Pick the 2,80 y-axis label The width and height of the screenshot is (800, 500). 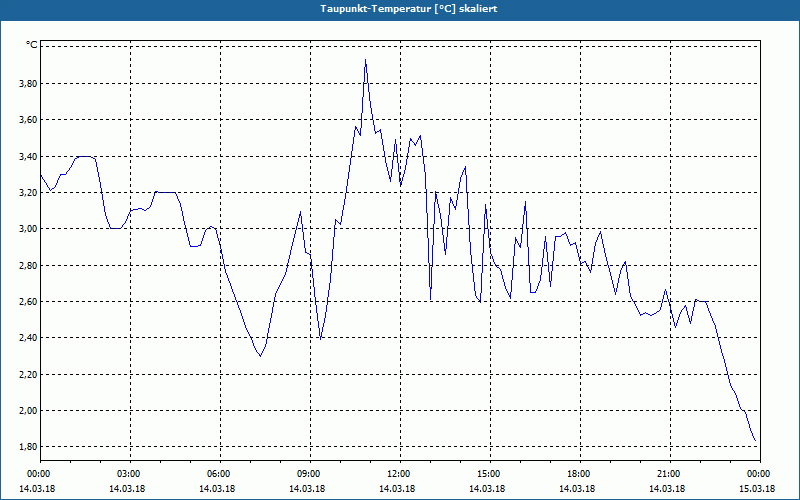click(x=28, y=265)
